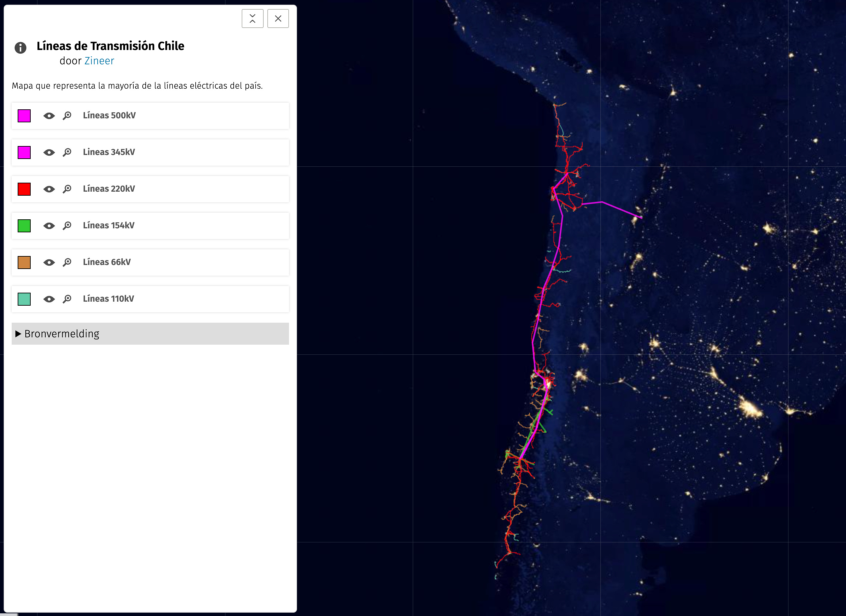Viewport: 846px width, 616px height.
Task: Zoom to Líneas 154kV layer magnifier
Action: pyautogui.click(x=67, y=226)
